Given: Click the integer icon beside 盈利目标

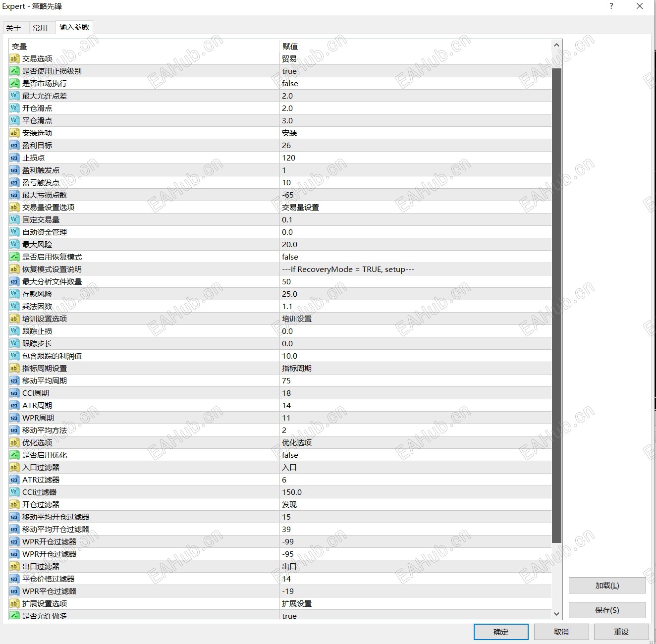Looking at the screenshot, I should (14, 145).
